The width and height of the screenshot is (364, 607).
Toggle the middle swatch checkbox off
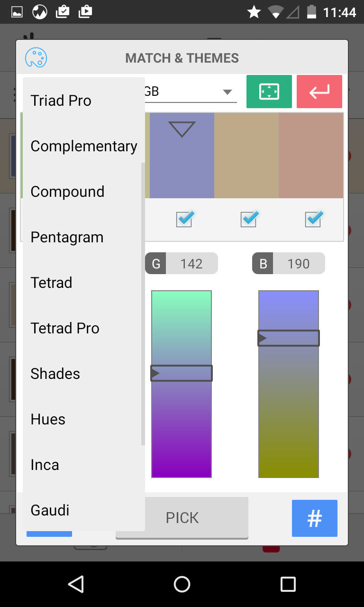pos(248,219)
